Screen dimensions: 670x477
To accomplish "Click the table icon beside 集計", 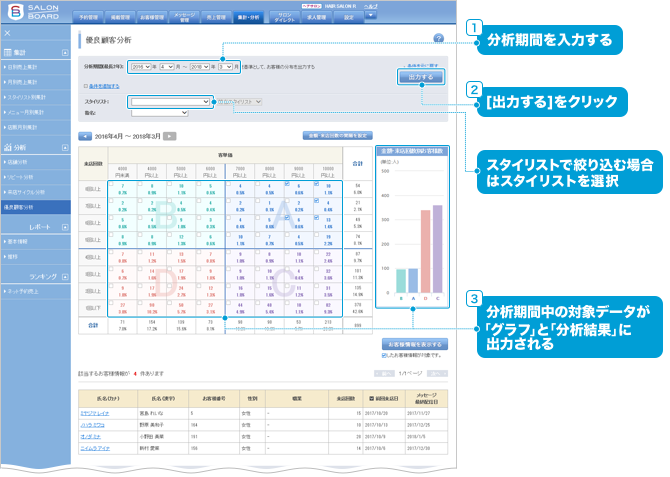I will [x=8, y=52].
